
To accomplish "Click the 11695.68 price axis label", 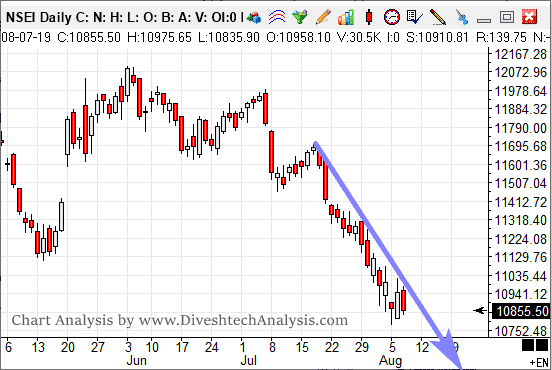I will [520, 146].
